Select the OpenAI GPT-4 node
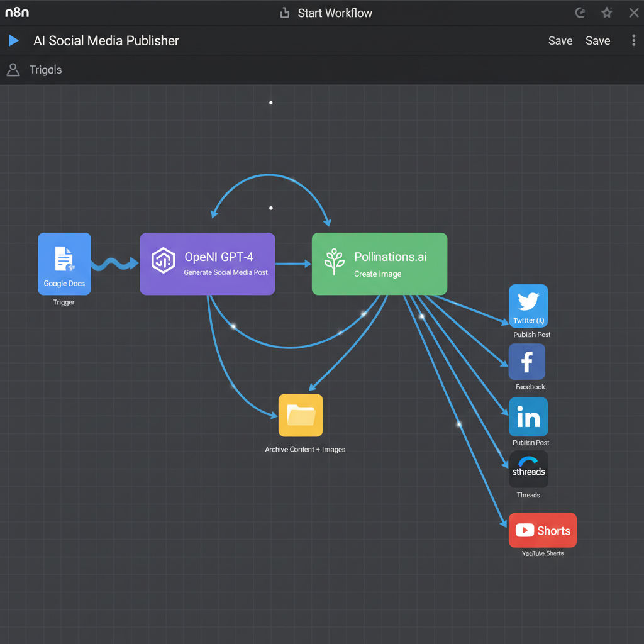 pos(207,264)
